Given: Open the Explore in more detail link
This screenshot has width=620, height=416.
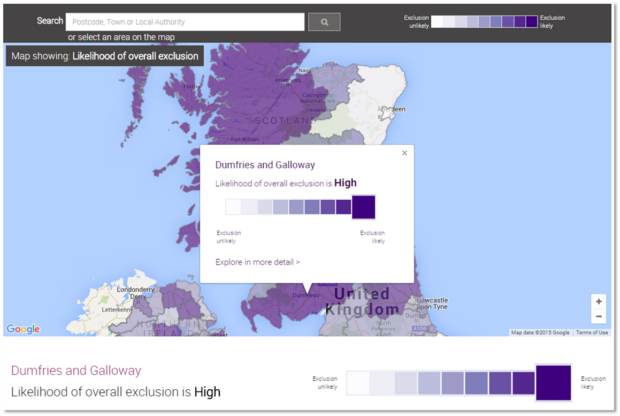Looking at the screenshot, I should [x=257, y=262].
